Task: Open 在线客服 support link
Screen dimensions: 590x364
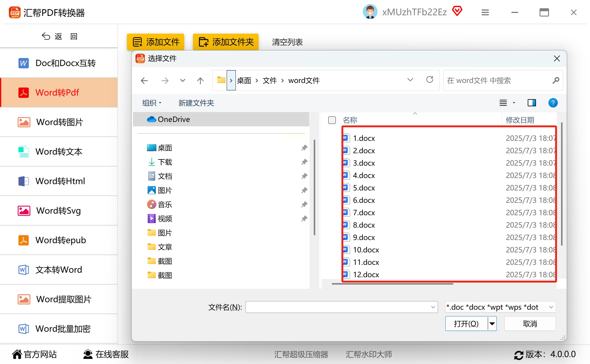Action: tap(106, 354)
